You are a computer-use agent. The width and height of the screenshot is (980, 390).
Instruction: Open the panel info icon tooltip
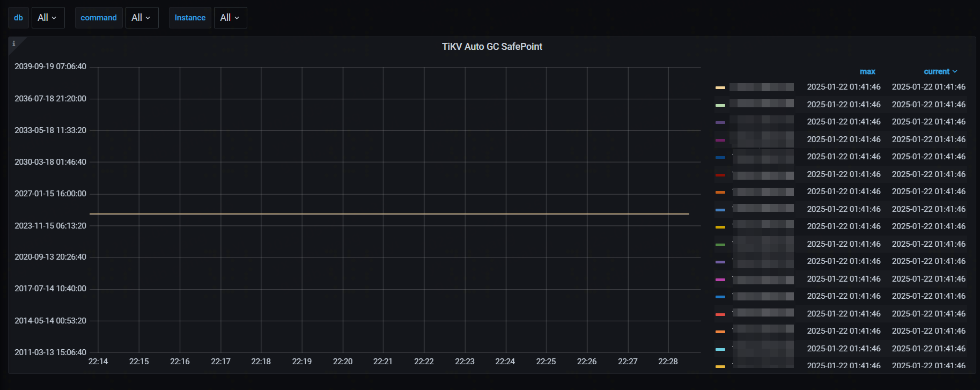click(14, 43)
